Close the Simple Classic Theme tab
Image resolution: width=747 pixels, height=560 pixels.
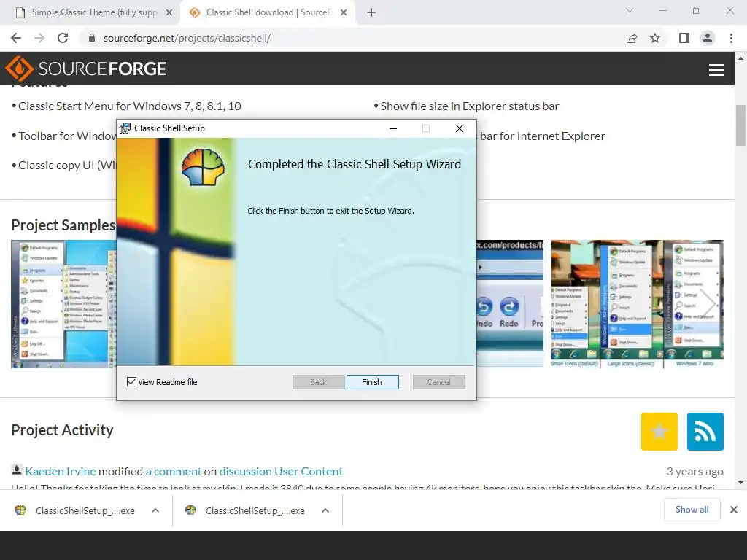[x=169, y=13]
